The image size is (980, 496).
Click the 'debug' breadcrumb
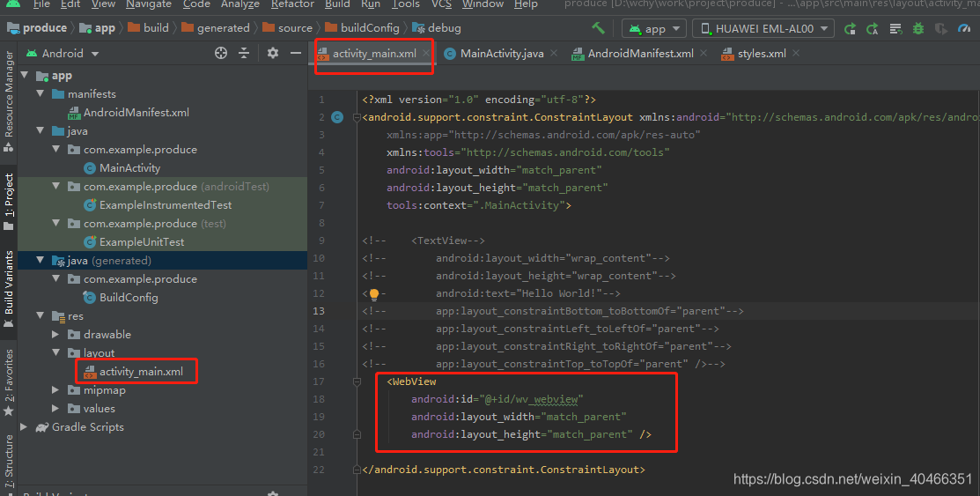pos(437,28)
